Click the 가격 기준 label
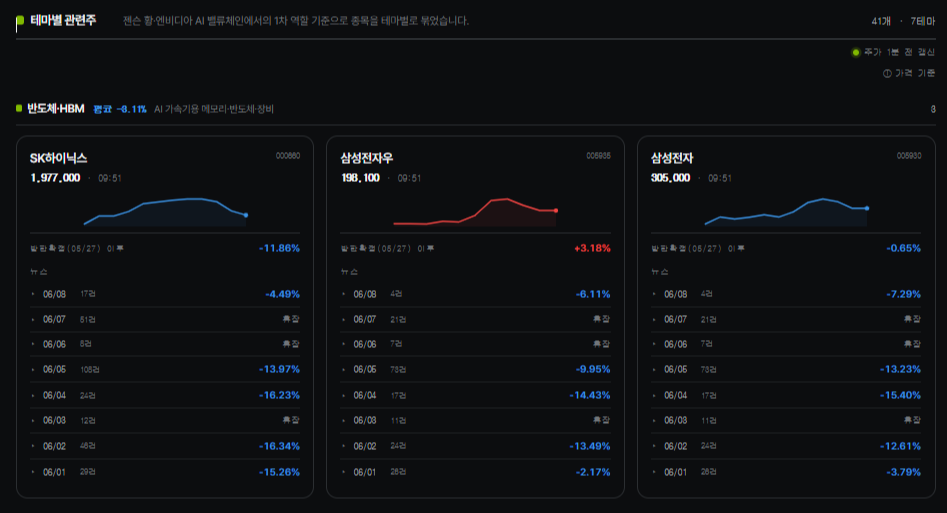Screen dimensions: 947x513 point(915,73)
